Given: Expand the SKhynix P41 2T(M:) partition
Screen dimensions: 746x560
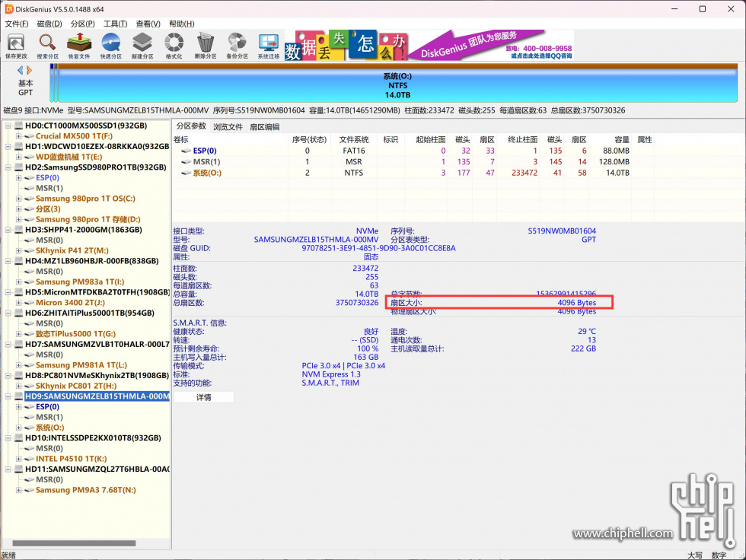Looking at the screenshot, I should click(x=18, y=250).
